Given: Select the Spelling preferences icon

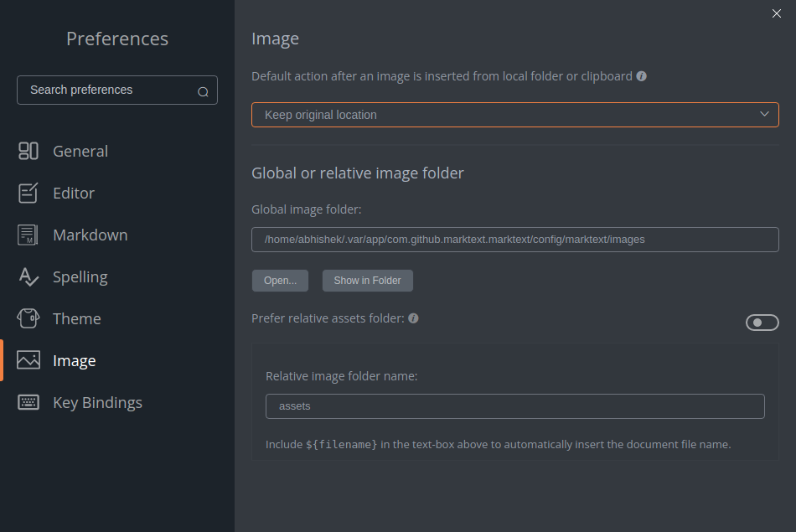Looking at the screenshot, I should 28,276.
